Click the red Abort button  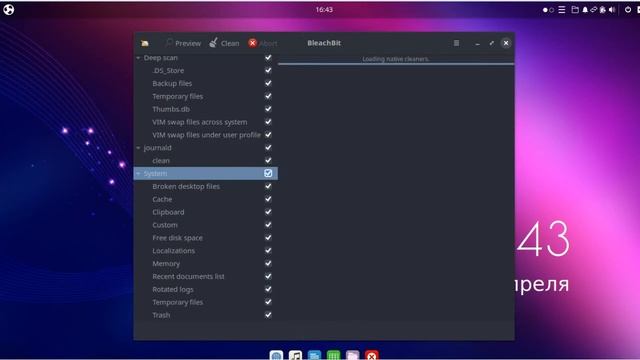point(262,43)
